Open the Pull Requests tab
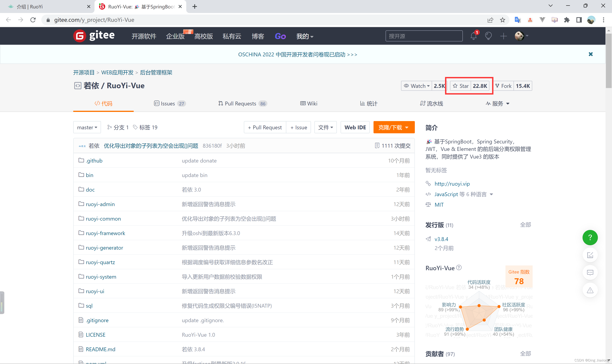Viewport: 612px width, 364px height. 242,104
